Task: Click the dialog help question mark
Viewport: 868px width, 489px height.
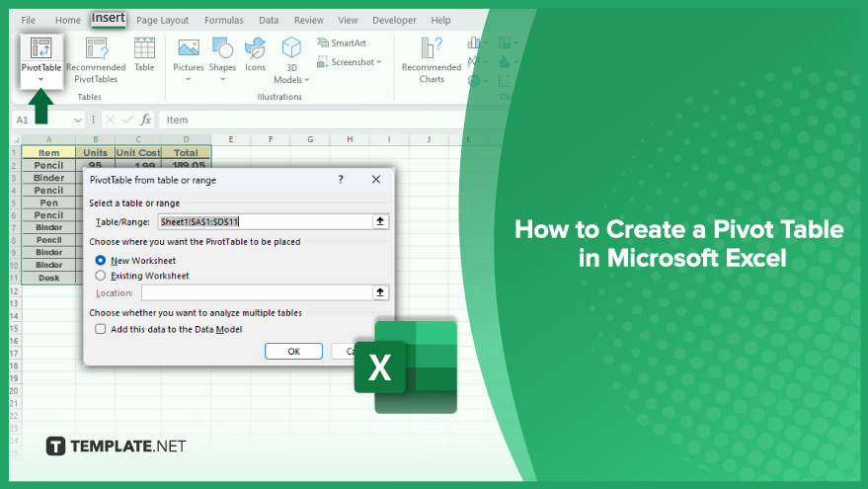Action: tap(341, 180)
